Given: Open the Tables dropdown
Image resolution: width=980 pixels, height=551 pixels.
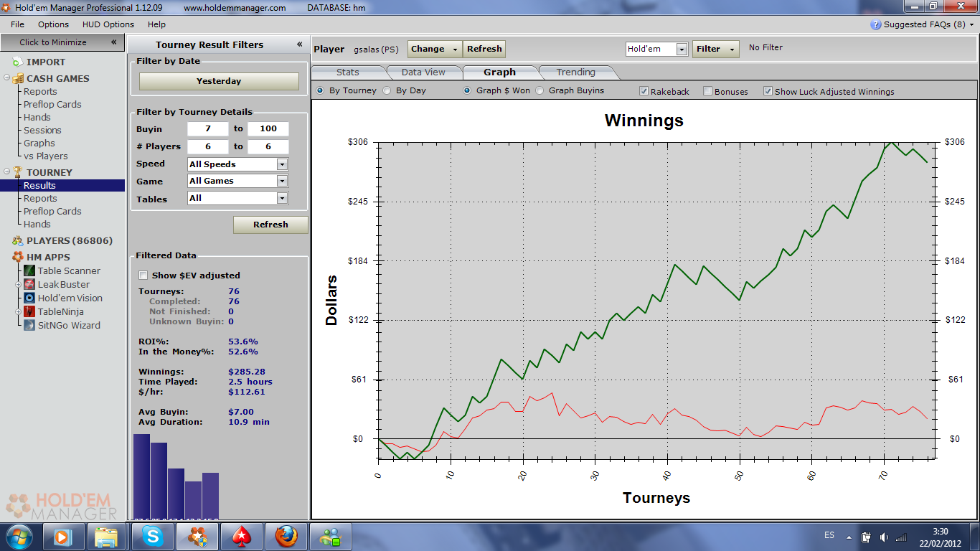Looking at the screenshot, I should tap(282, 199).
